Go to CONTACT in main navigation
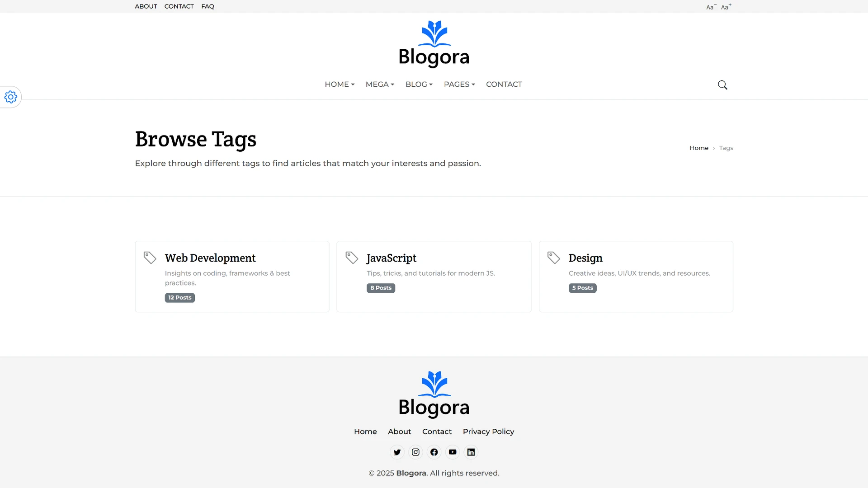 (x=504, y=84)
